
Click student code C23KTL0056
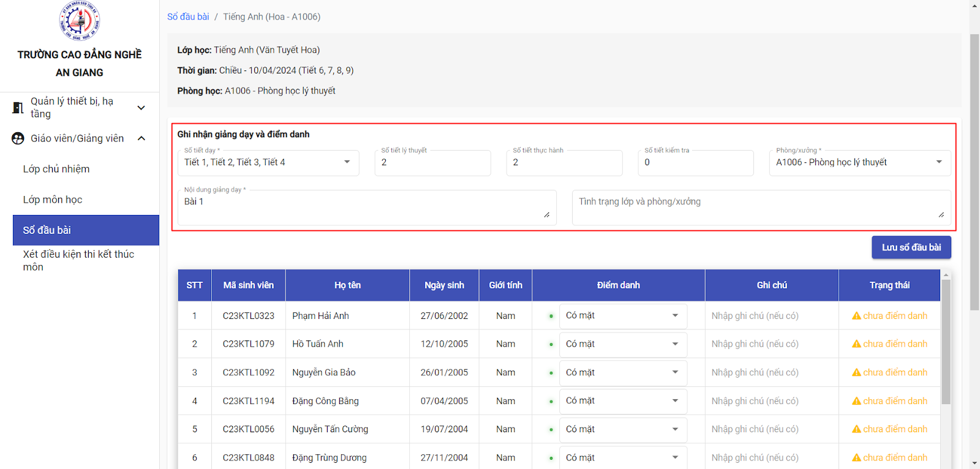pos(249,429)
